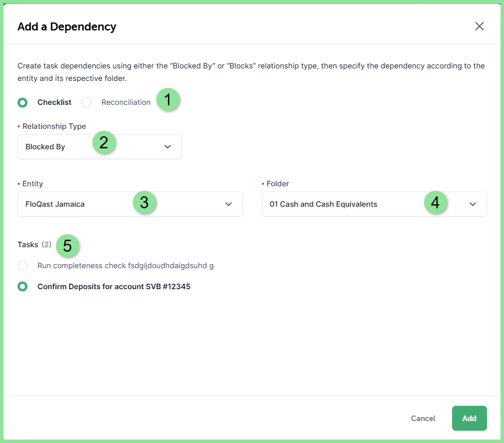Click the Entity field label
The height and width of the screenshot is (443, 504).
click(x=32, y=184)
